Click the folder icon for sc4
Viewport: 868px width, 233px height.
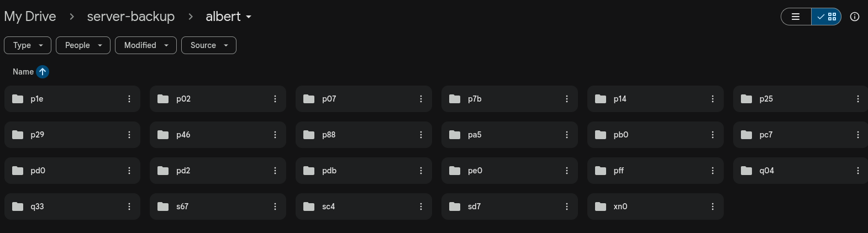point(309,206)
